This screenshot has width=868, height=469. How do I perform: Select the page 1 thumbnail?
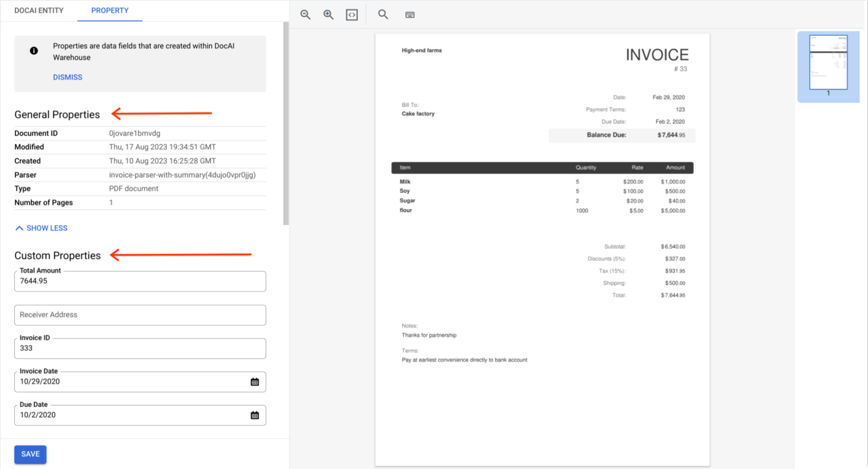(x=828, y=63)
